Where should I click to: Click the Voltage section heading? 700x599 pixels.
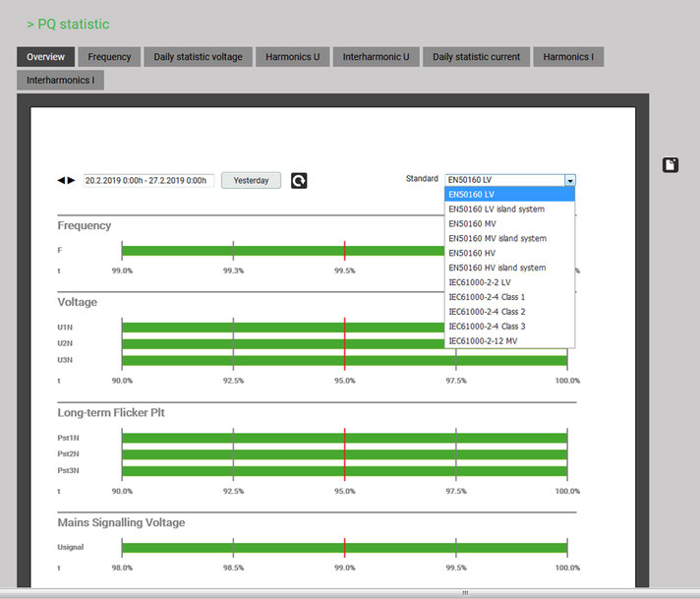pyautogui.click(x=78, y=302)
